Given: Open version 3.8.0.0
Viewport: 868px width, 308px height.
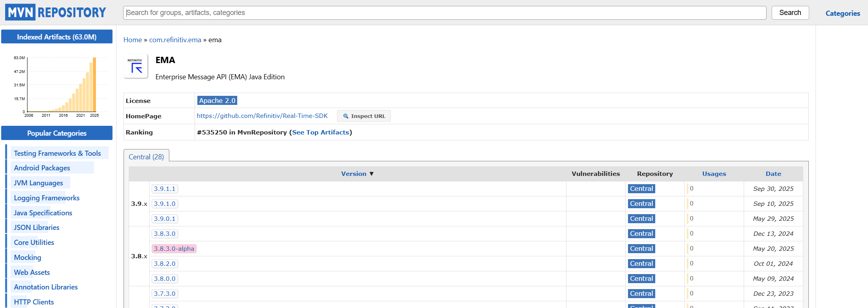Looking at the screenshot, I should coord(165,279).
